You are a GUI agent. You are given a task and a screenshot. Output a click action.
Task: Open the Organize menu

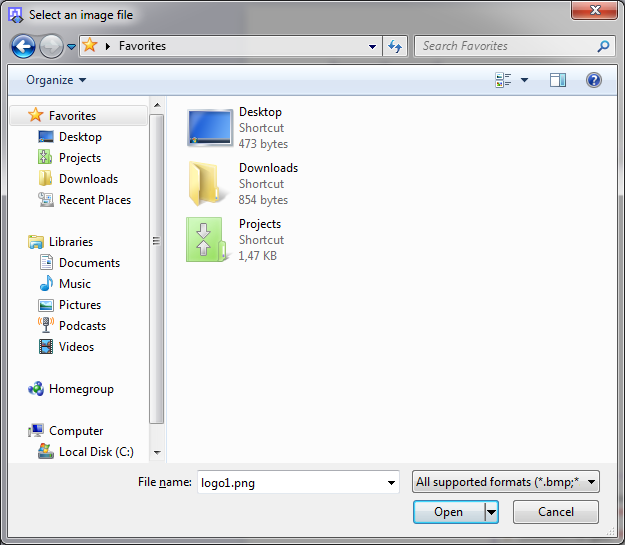pyautogui.click(x=56, y=80)
